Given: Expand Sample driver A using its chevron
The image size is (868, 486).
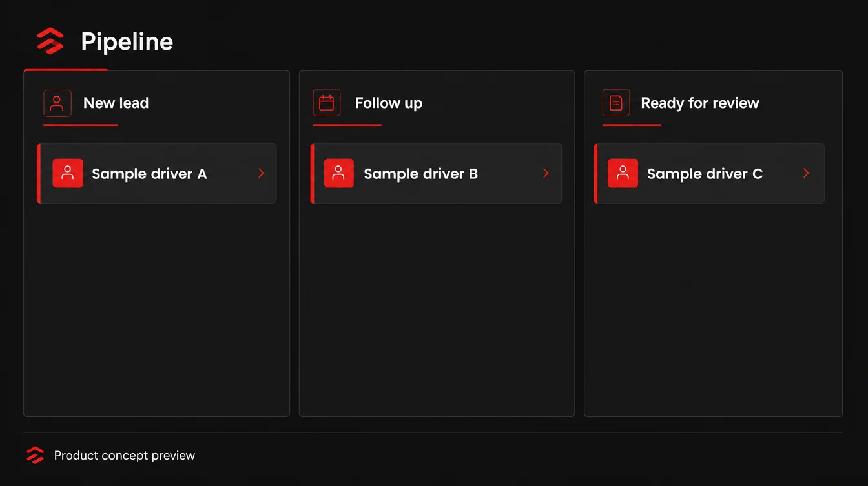Looking at the screenshot, I should click(262, 173).
